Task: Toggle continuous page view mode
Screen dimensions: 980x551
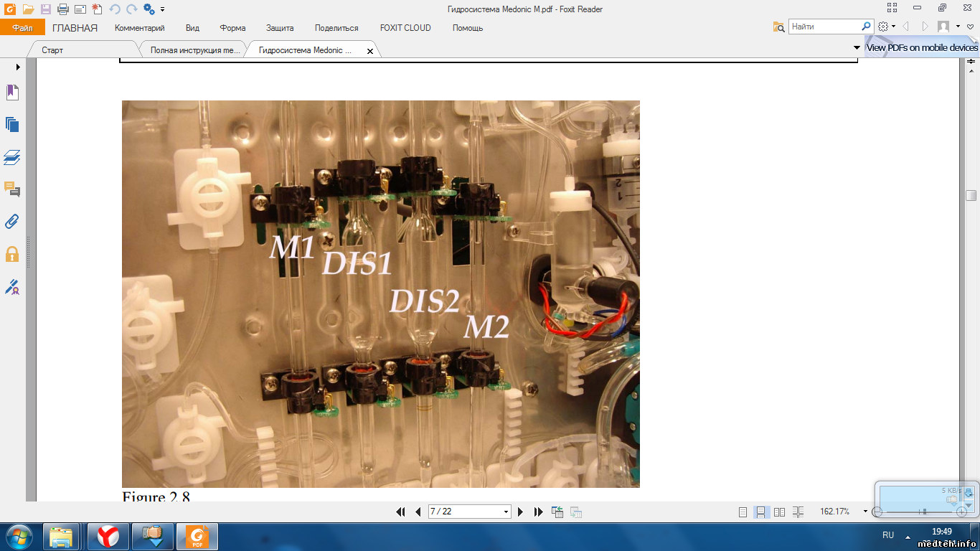Action: (761, 512)
